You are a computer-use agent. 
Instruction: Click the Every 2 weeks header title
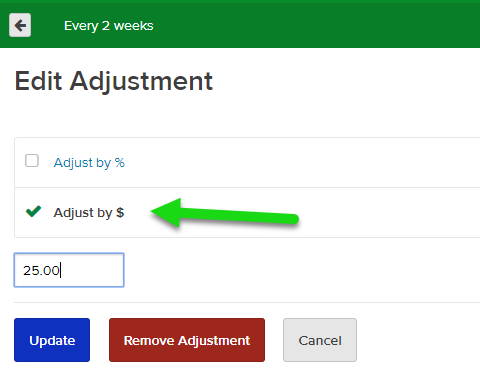point(109,26)
